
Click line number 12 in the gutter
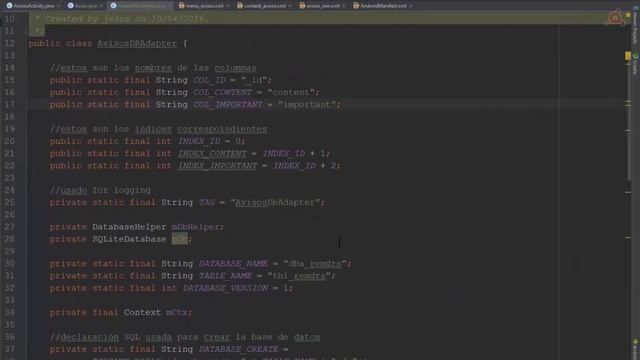tap(9, 43)
